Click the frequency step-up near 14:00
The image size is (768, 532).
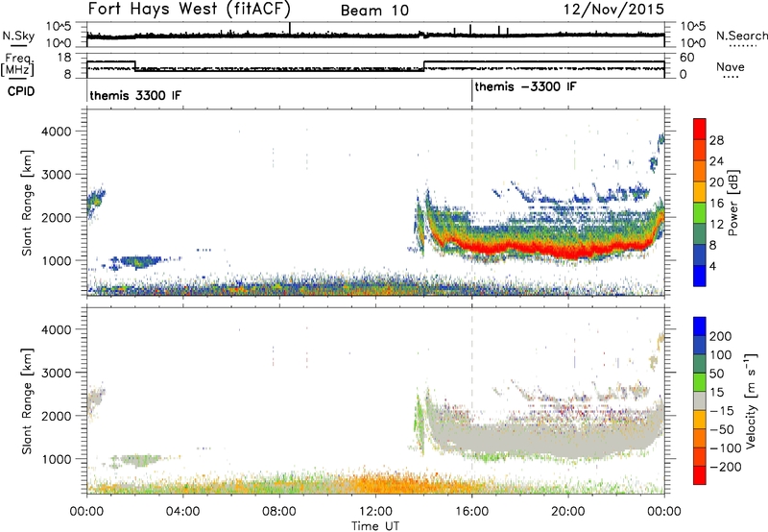[424, 66]
